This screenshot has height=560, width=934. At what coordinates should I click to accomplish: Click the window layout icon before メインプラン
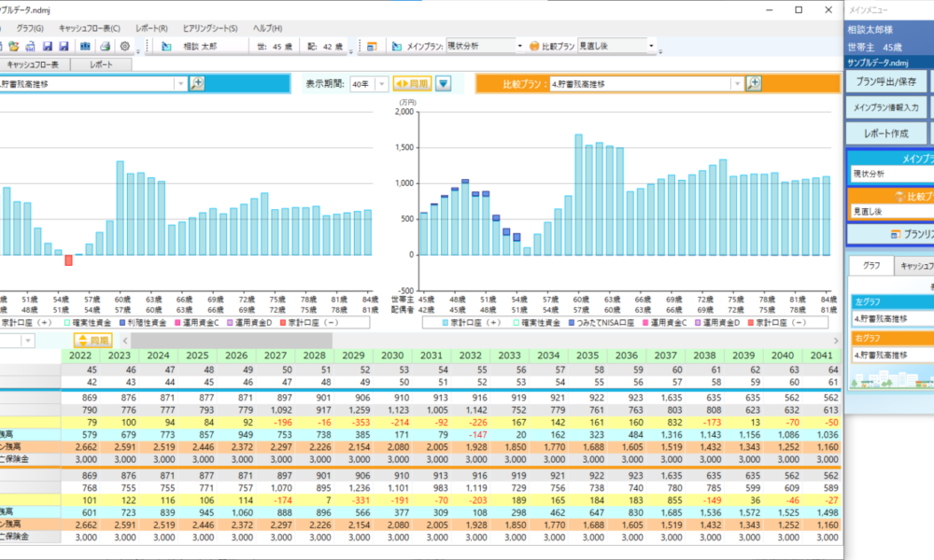[372, 46]
